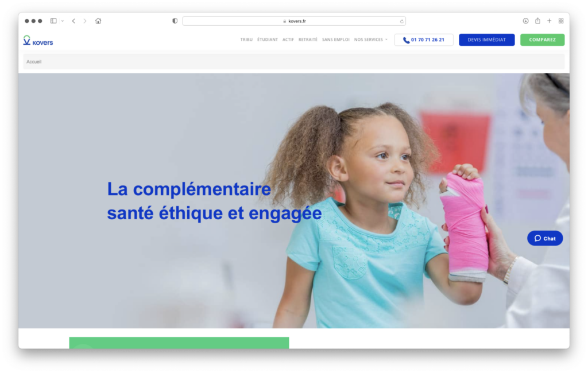The image size is (588, 373).
Task: Show downloads icon in toolbar
Action: pyautogui.click(x=526, y=21)
